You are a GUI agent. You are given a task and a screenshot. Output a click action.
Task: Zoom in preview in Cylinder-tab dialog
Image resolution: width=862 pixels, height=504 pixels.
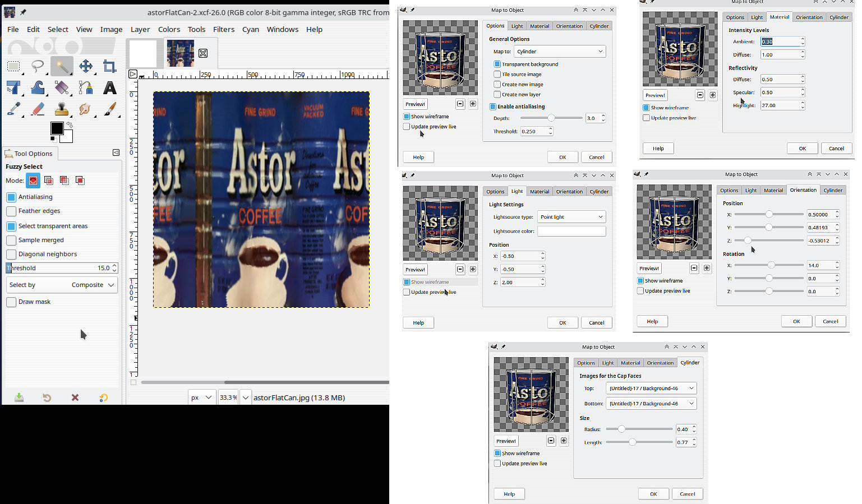pyautogui.click(x=564, y=441)
